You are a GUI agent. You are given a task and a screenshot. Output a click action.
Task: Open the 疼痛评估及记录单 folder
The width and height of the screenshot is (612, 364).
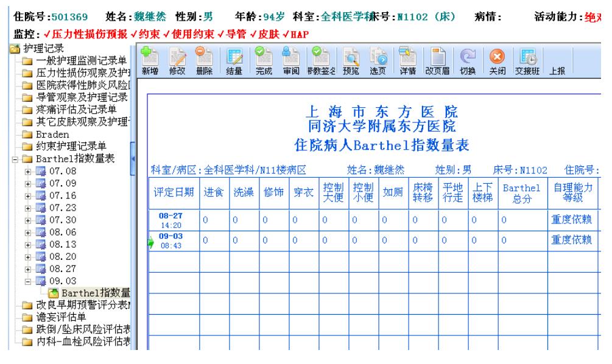pyautogui.click(x=69, y=109)
